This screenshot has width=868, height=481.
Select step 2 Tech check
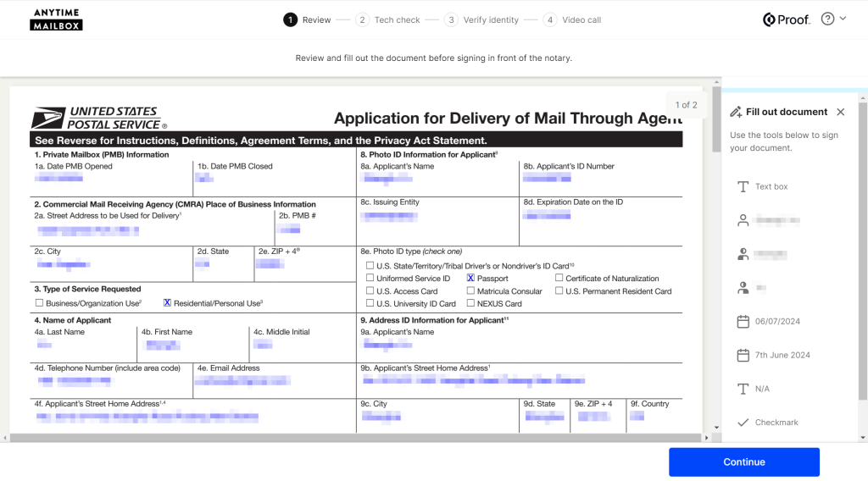[x=387, y=20]
